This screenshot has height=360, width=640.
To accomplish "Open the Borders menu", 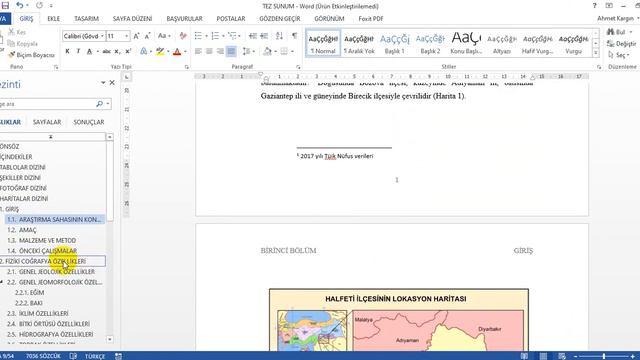I will [287, 51].
